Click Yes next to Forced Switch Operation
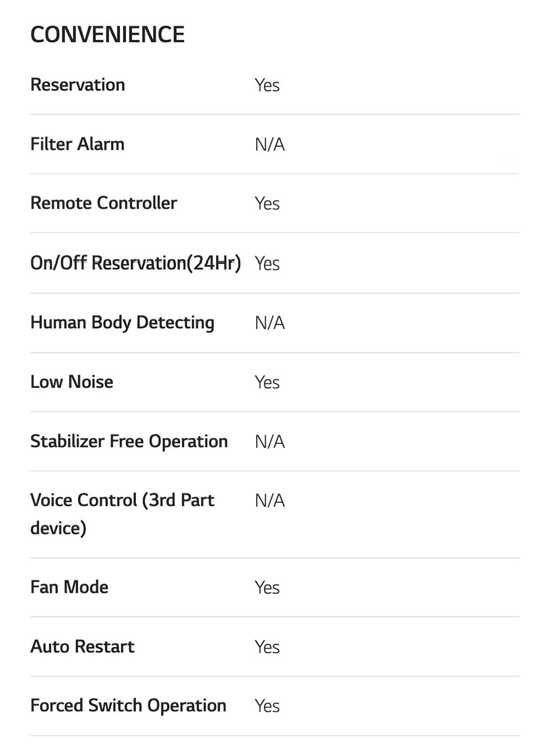The width and height of the screenshot is (551, 756). (267, 706)
